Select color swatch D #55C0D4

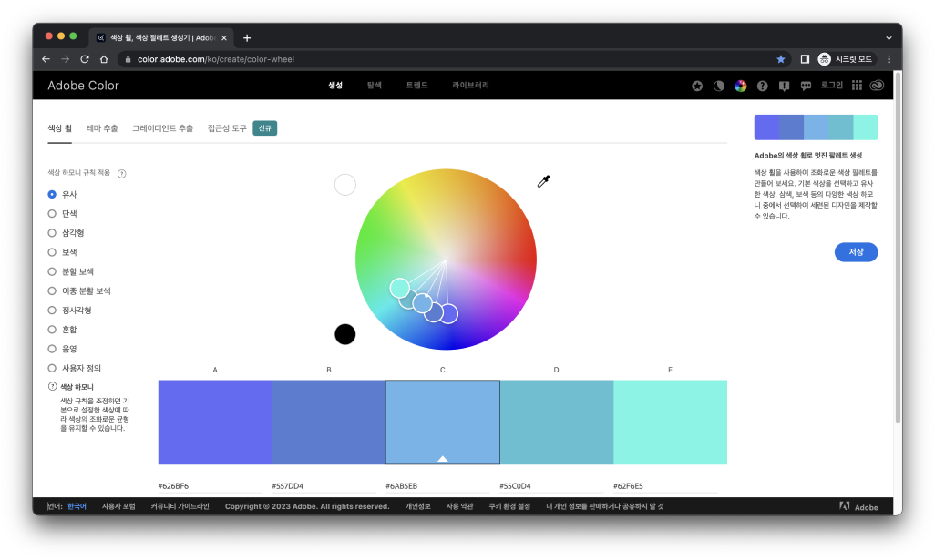click(556, 423)
